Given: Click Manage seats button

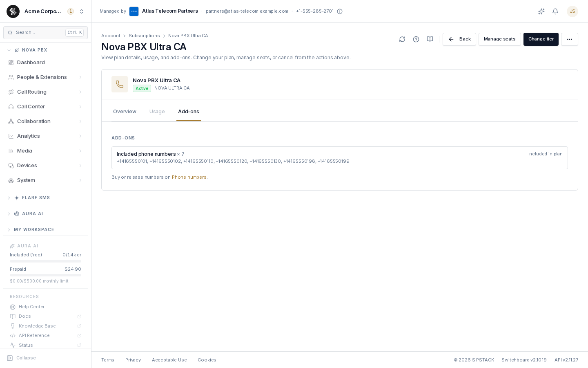Looking at the screenshot, I should 500,39.
